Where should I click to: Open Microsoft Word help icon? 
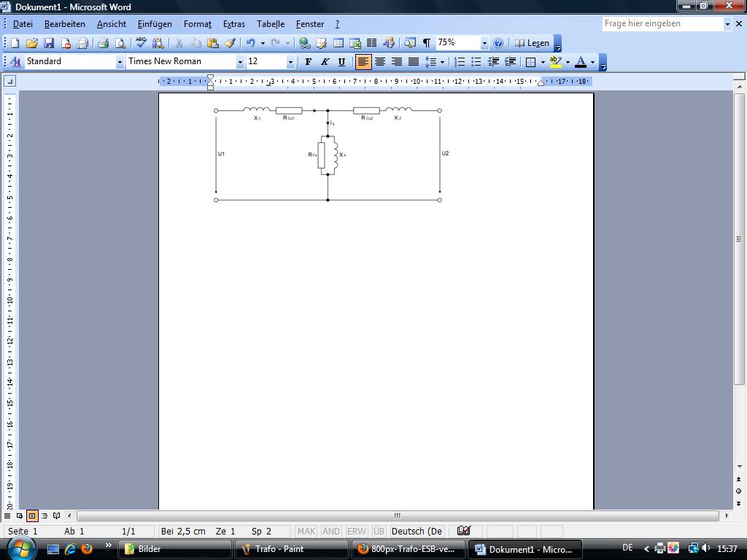498,44
